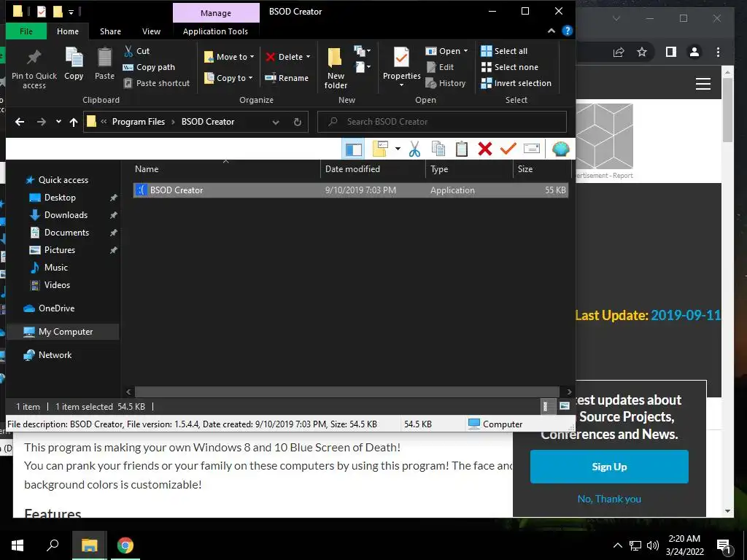Click the Back arrow in Explorer navigation
Image resolution: width=747 pixels, height=560 pixels.
20,122
